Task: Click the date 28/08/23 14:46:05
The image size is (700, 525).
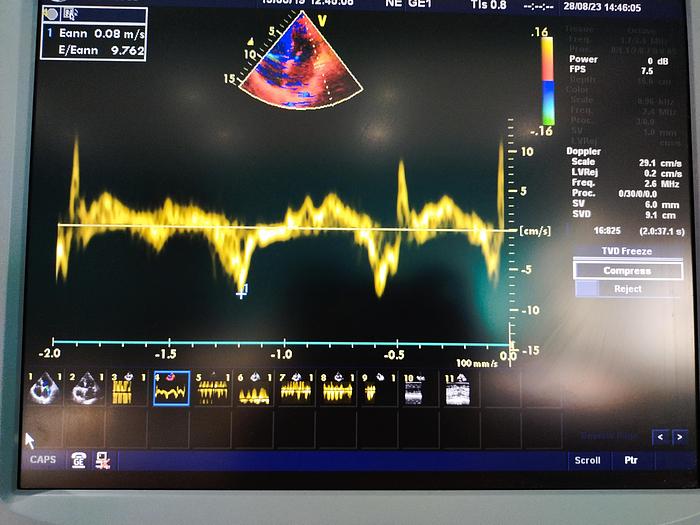Action: coord(602,7)
